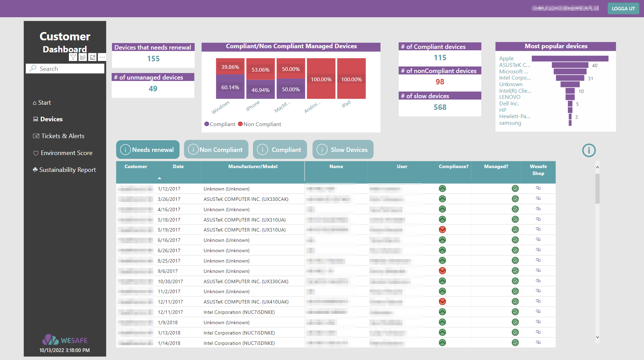Screen dimensions: 644x360
Task: Go to Tickets & Alerts page
Action: coord(62,136)
